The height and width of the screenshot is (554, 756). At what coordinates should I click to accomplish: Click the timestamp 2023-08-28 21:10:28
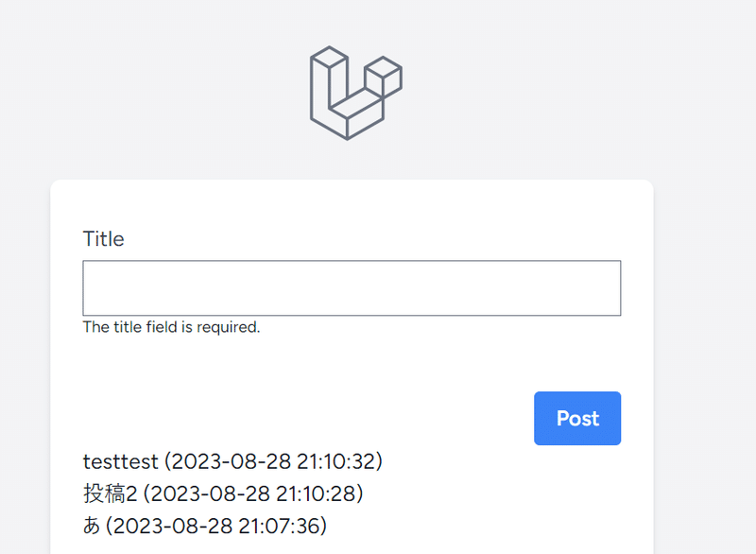click(253, 493)
